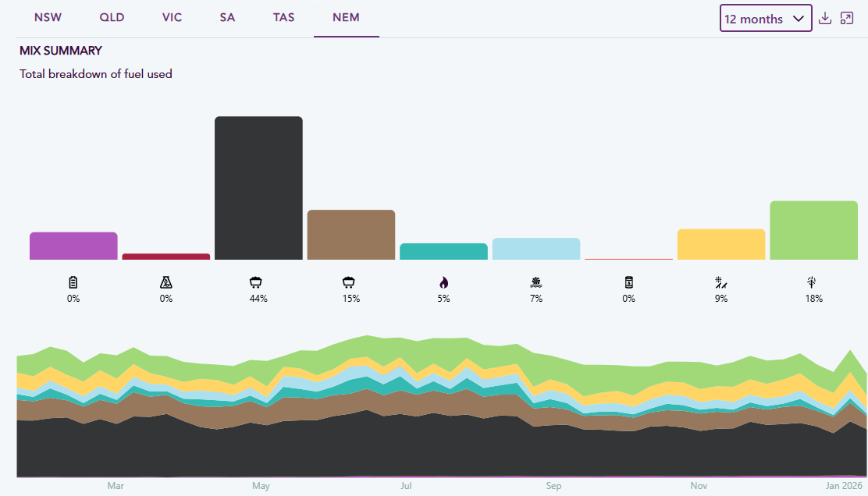Open the 12 months time range dropdown
868x496 pixels.
tap(765, 19)
